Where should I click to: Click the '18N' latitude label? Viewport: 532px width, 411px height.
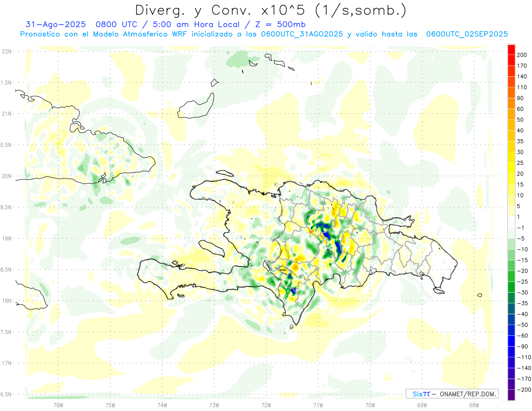coord(8,301)
